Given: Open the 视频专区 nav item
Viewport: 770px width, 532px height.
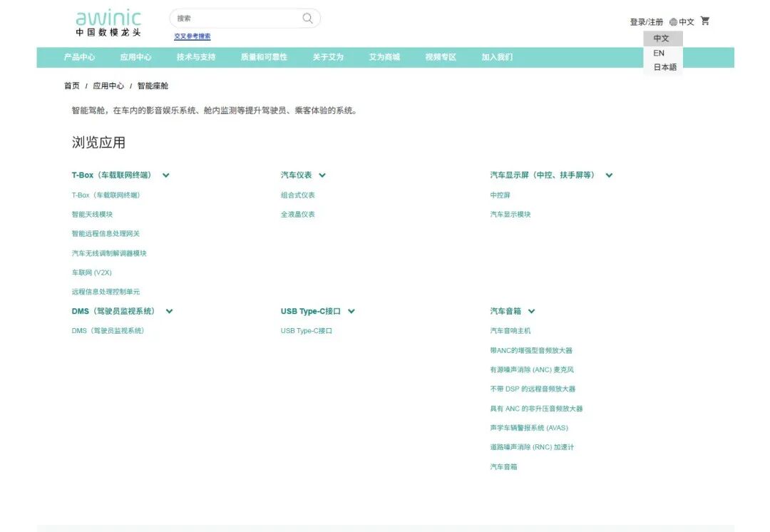Looking at the screenshot, I should tap(441, 57).
